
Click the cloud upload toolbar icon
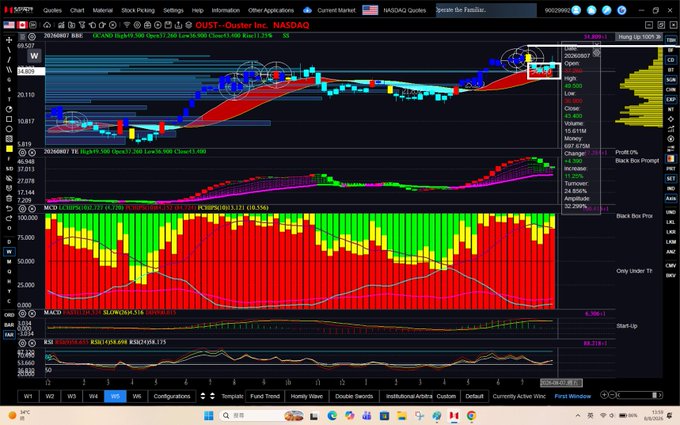click(x=47, y=25)
